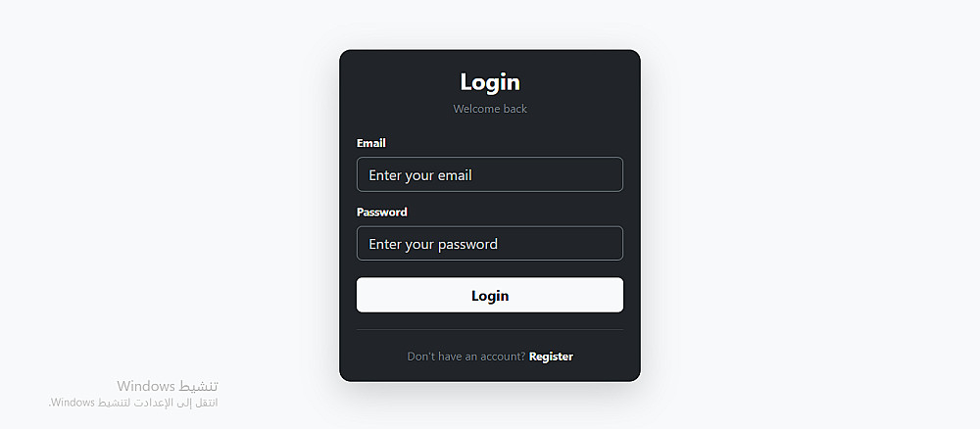Click the Welcome back subtitle
This screenshot has height=429, width=980.
click(x=490, y=109)
